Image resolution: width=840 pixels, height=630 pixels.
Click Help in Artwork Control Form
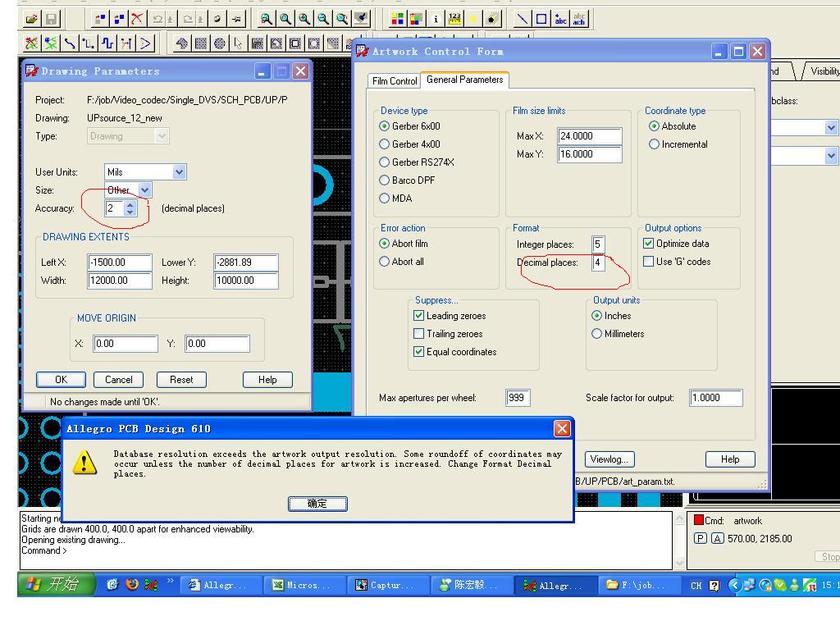click(x=730, y=459)
